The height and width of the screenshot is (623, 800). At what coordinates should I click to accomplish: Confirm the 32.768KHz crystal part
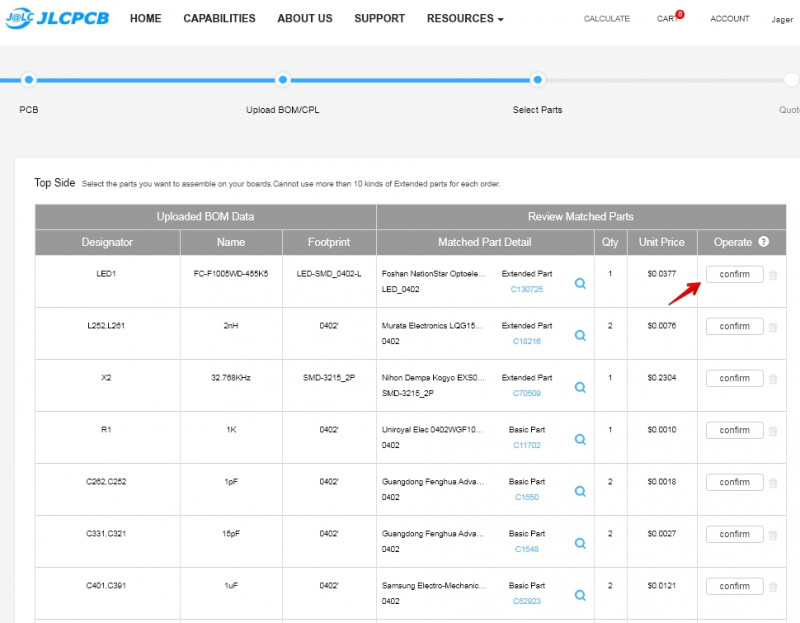point(734,378)
